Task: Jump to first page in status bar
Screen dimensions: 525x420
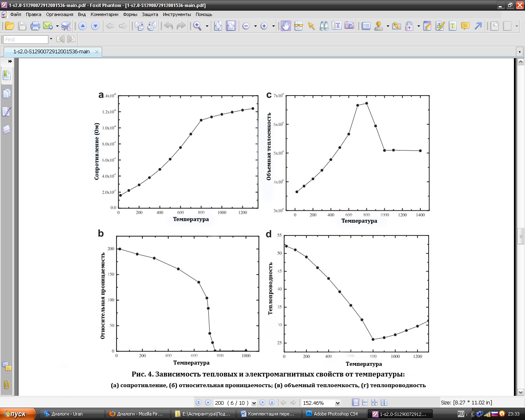Action: click(x=199, y=403)
